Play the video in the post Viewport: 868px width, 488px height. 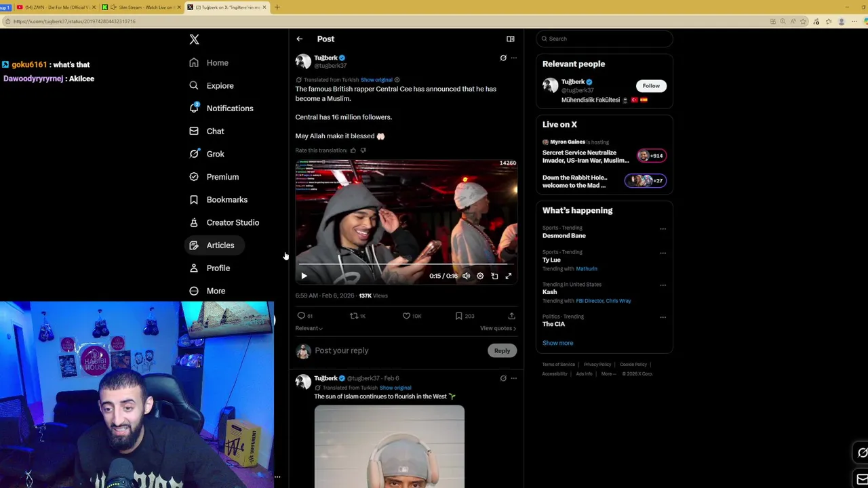[x=304, y=276]
